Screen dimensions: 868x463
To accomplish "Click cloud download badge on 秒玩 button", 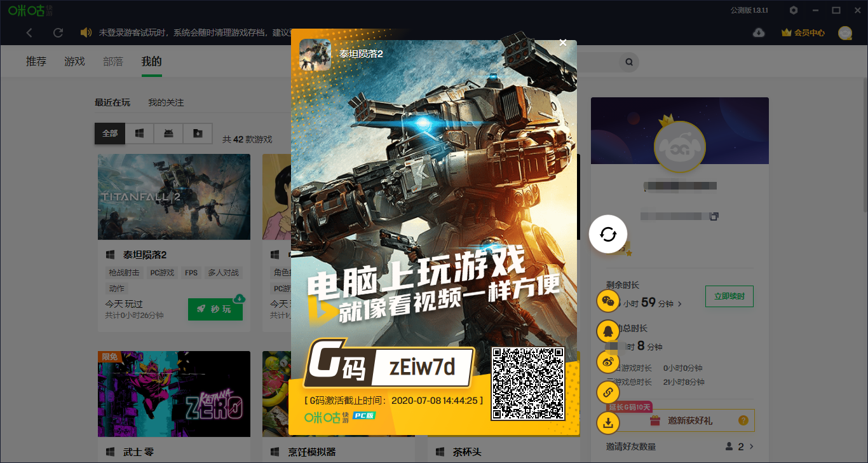I will (240, 298).
